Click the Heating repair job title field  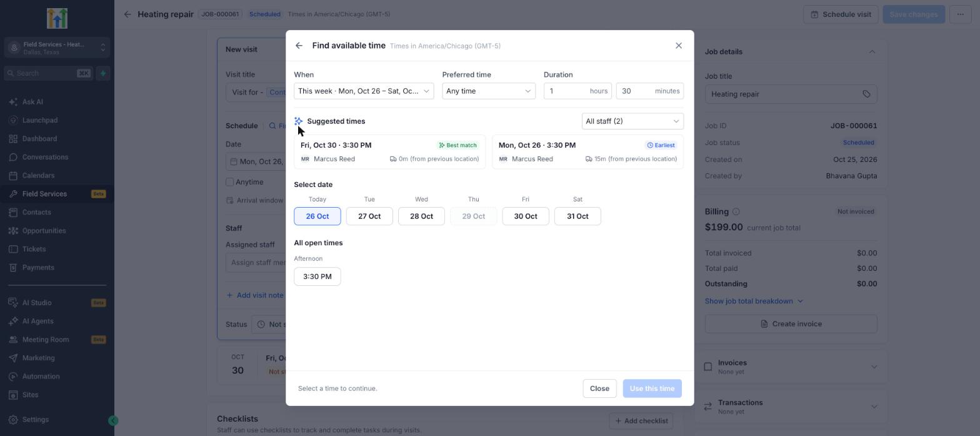[x=791, y=94]
